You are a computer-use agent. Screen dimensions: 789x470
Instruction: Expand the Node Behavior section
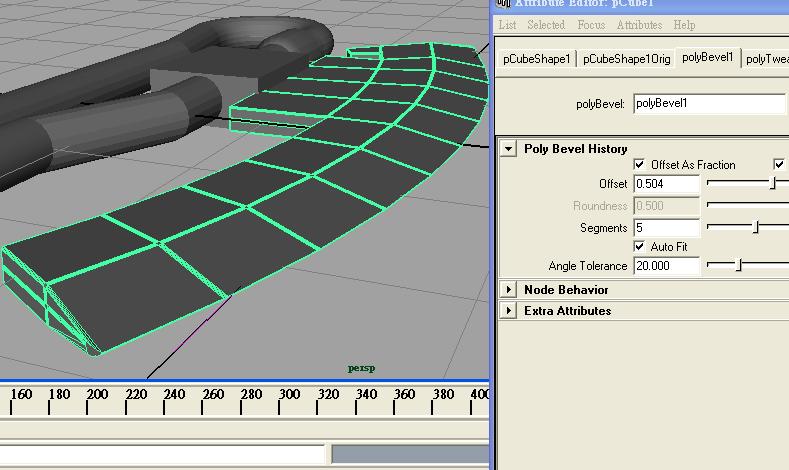tap(508, 290)
